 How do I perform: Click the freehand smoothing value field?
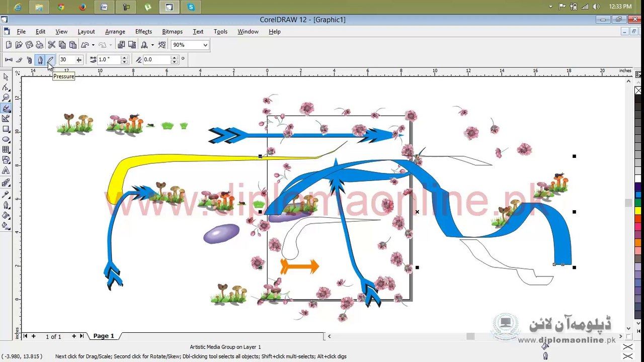(x=67, y=60)
